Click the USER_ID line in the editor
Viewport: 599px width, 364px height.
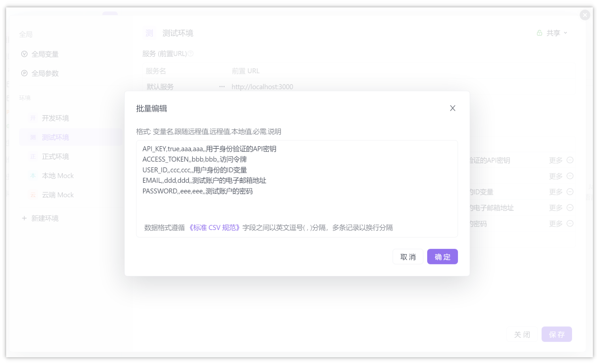pyautogui.click(x=195, y=170)
